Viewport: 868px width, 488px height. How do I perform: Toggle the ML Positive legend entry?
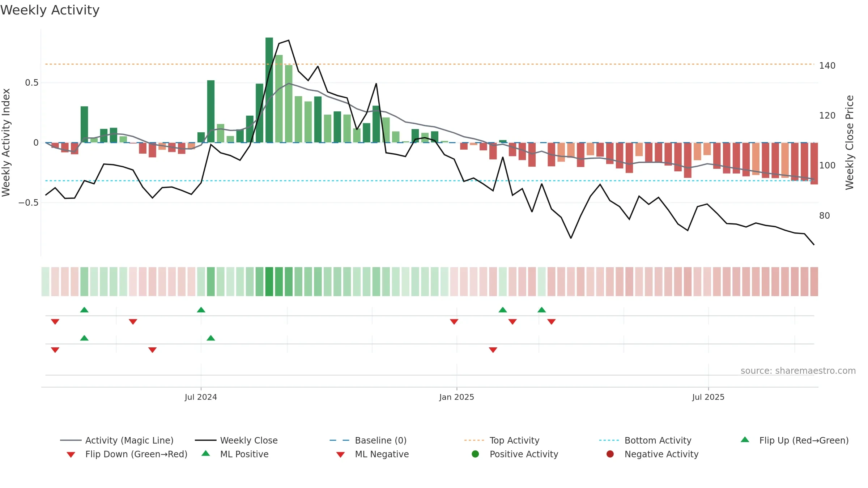pos(235,454)
